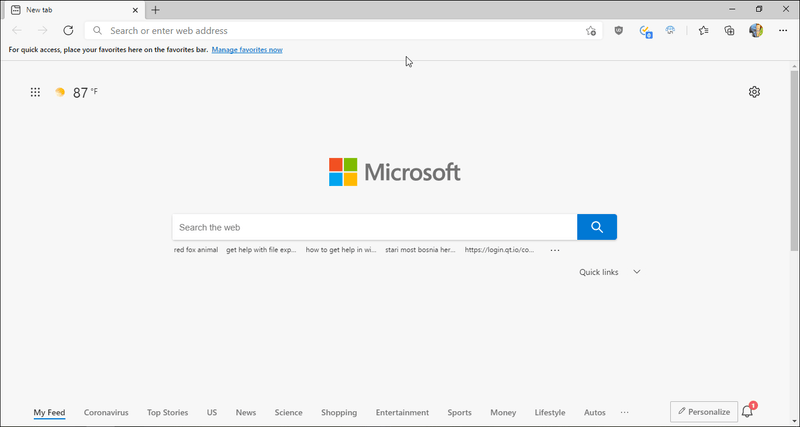The image size is (800, 427).
Task: Click the Forward navigation arrow
Action: (42, 31)
